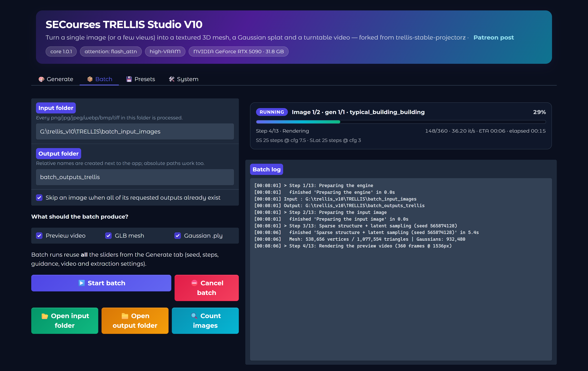The height and width of the screenshot is (371, 588).
Task: Click the 'Every png/jpg/jpeg/webp/bmp/tiff' hint text
Action: [109, 118]
